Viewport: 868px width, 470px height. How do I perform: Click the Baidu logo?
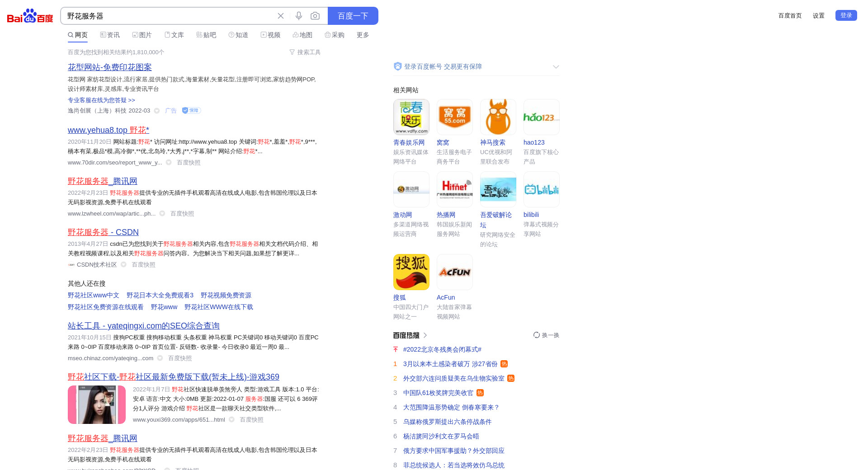click(x=30, y=16)
